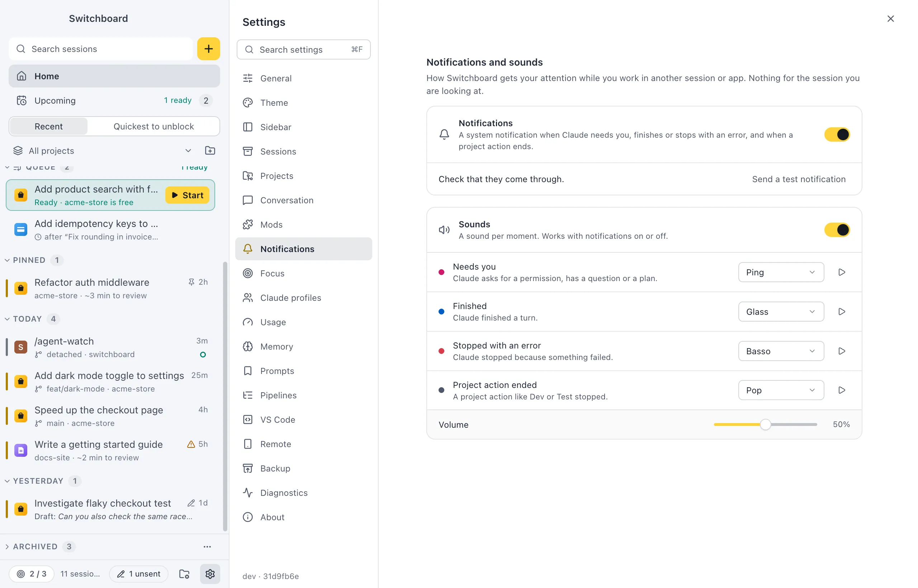Open the VS Code settings page

pos(304,419)
